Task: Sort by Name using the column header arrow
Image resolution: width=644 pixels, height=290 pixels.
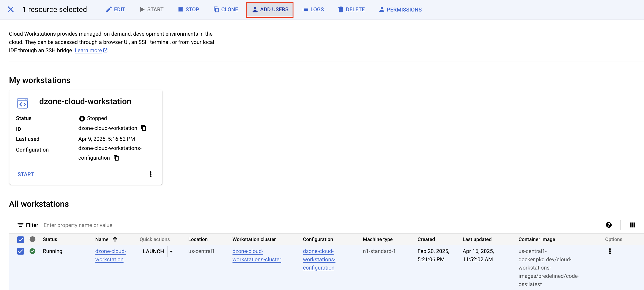Action: pos(115,239)
